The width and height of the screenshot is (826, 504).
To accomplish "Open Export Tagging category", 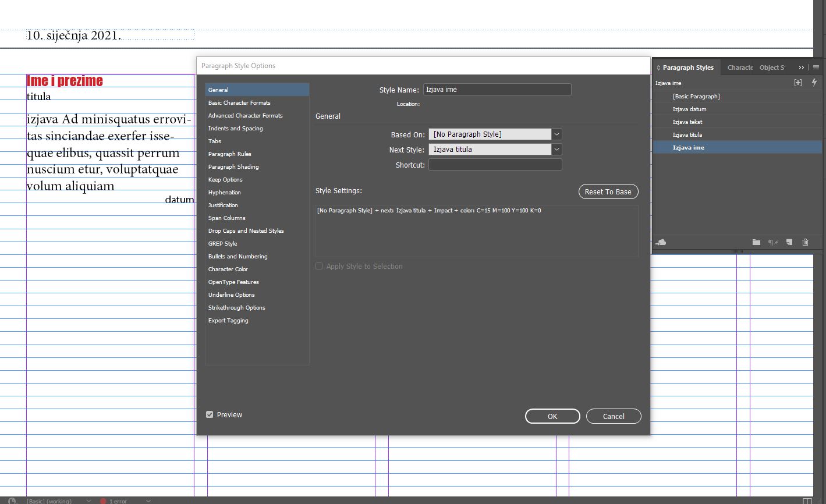I will [x=257, y=320].
